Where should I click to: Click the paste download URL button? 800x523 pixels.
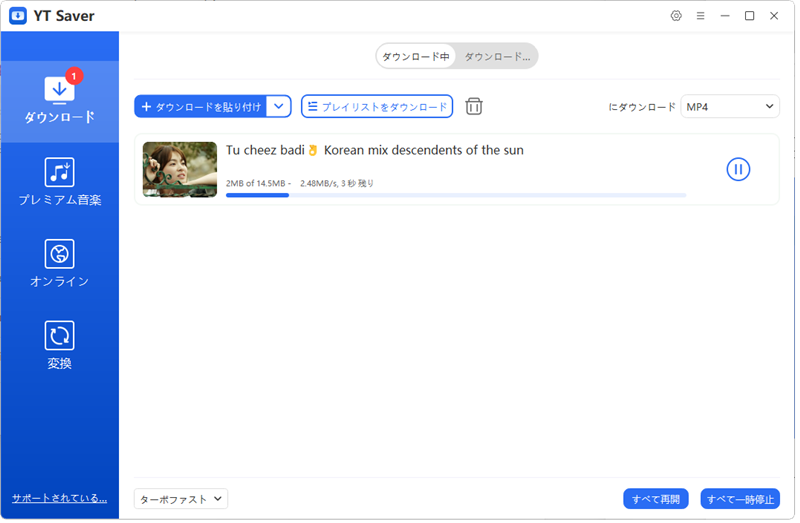tap(201, 106)
